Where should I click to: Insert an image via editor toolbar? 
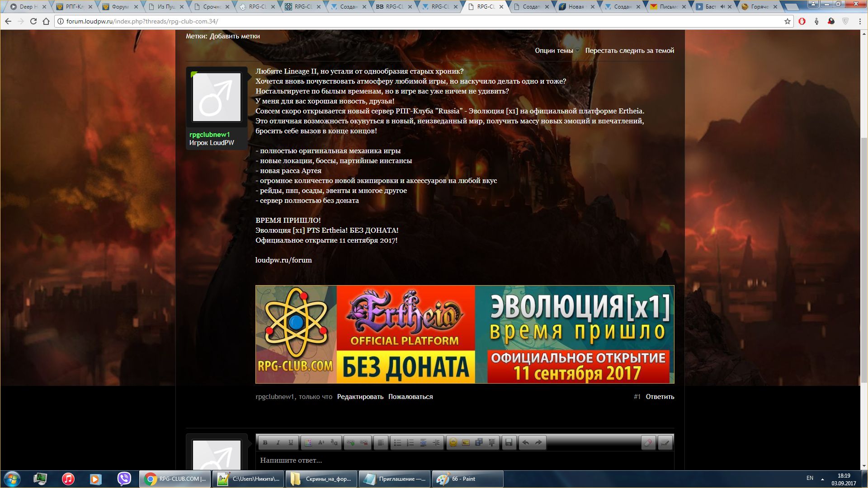466,442
